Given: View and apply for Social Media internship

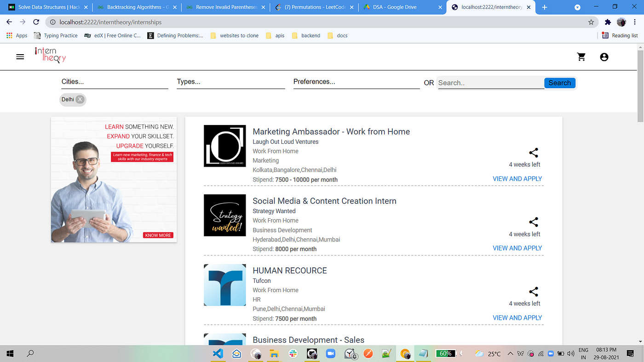Looking at the screenshot, I should click(517, 248).
